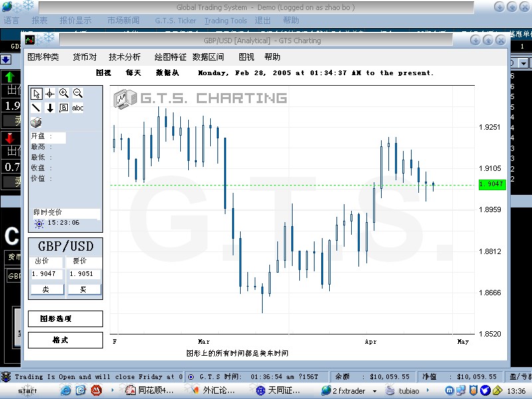
Task: Click the system tray clock showing 13:36
Action: point(516,391)
